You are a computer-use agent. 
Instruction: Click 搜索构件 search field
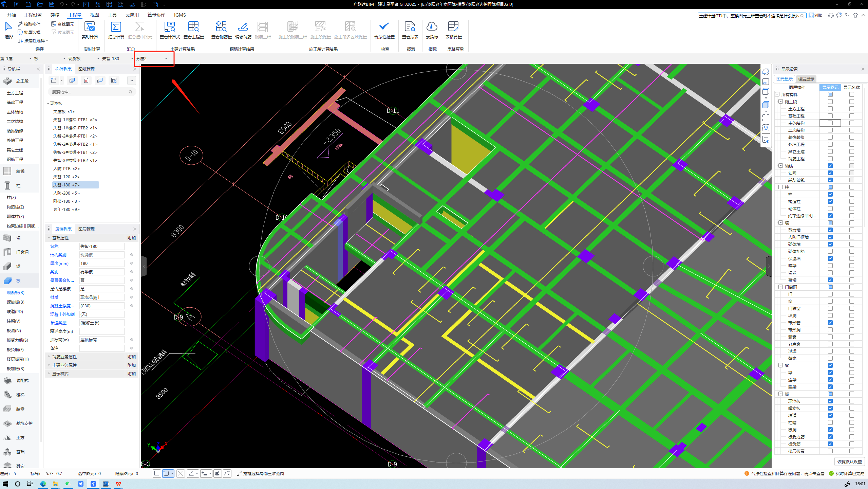(92, 92)
